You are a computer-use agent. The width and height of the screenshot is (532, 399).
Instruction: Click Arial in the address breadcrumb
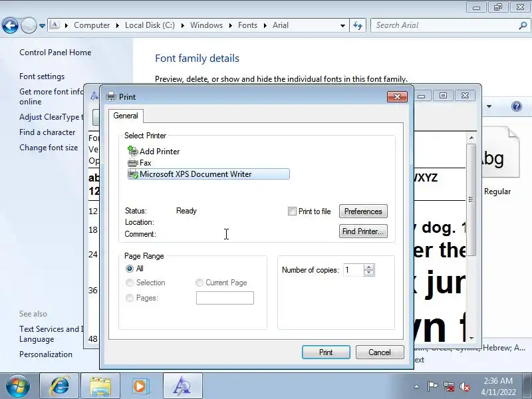[280, 25]
